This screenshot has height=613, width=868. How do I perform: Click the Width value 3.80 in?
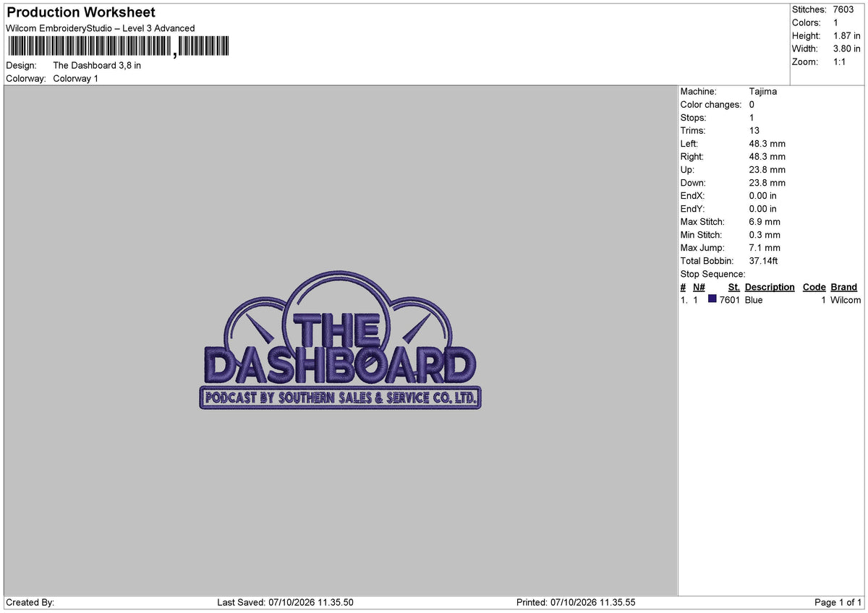tap(847, 48)
